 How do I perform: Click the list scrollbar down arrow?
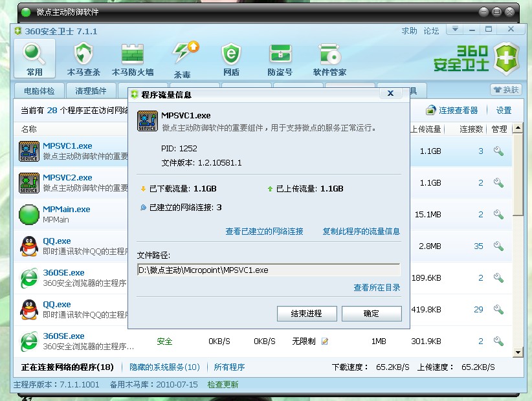tap(518, 352)
